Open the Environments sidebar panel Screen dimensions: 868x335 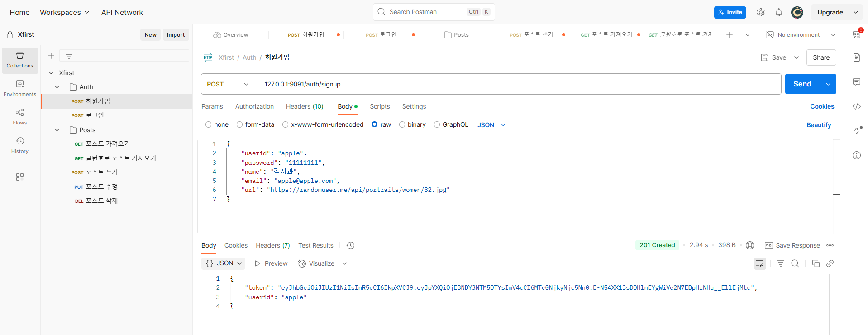20,88
